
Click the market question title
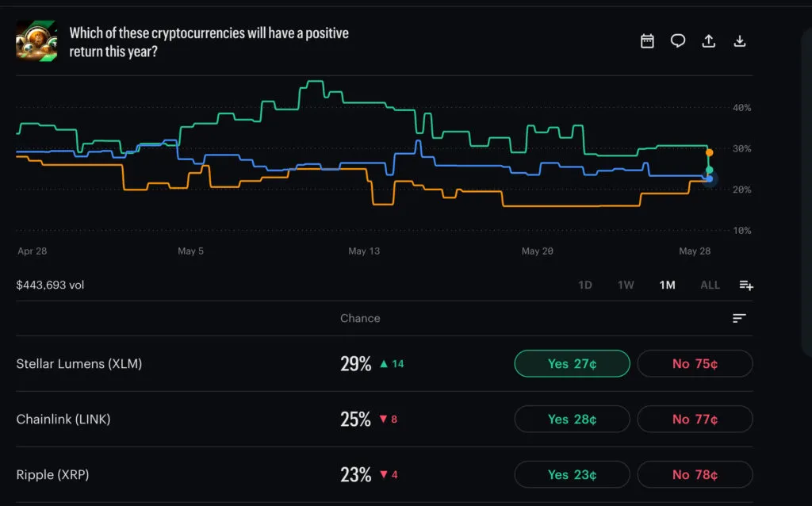tap(209, 42)
